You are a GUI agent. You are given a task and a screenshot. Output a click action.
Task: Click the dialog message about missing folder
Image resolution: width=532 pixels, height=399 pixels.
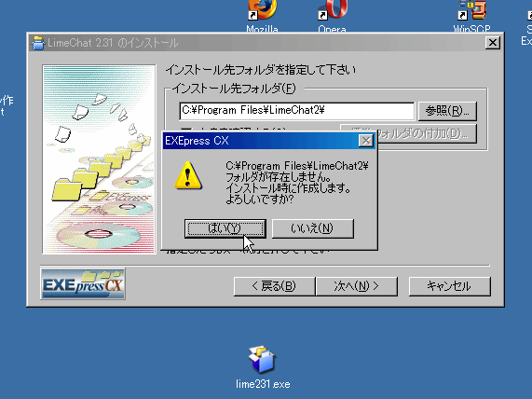[297, 183]
